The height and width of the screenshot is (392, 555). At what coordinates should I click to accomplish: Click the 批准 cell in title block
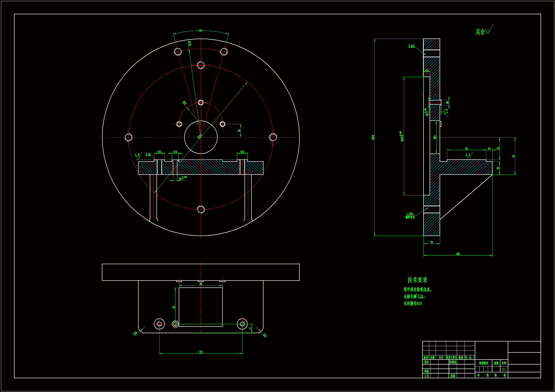pos(453,376)
